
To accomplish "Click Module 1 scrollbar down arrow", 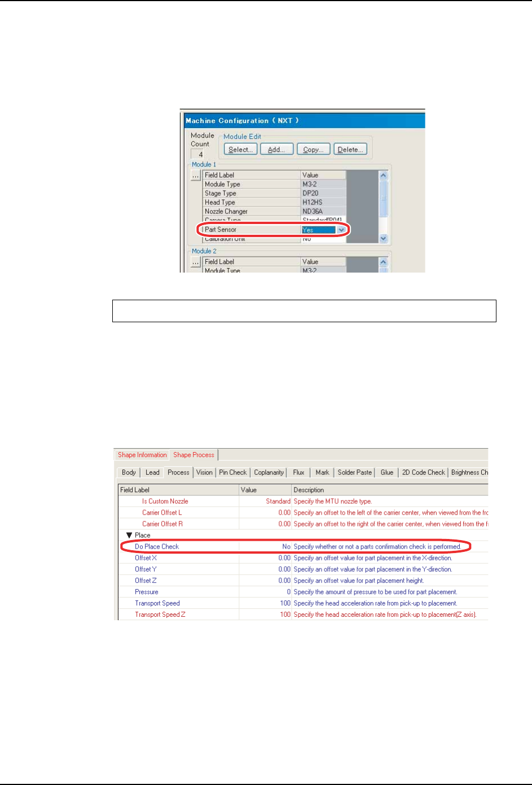I will pos(384,239).
